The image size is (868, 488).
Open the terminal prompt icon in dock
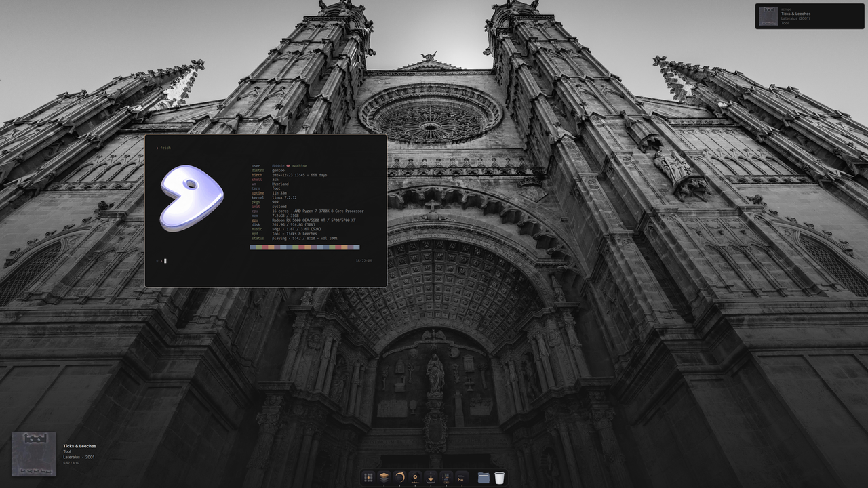[462, 477]
